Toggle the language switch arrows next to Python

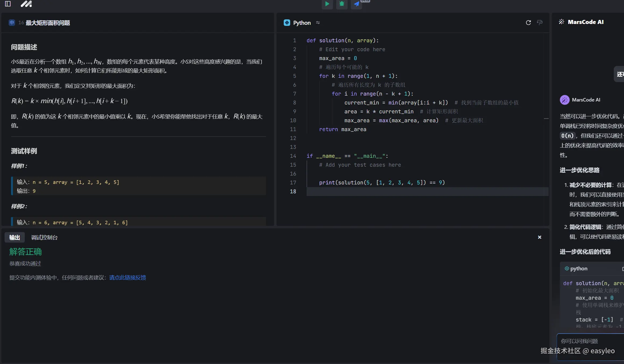pyautogui.click(x=318, y=23)
